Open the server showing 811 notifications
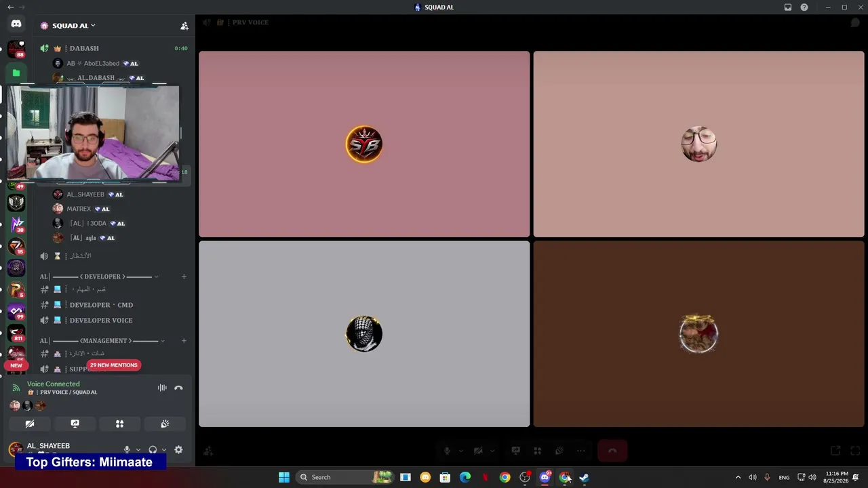868x488 pixels. [x=16, y=333]
